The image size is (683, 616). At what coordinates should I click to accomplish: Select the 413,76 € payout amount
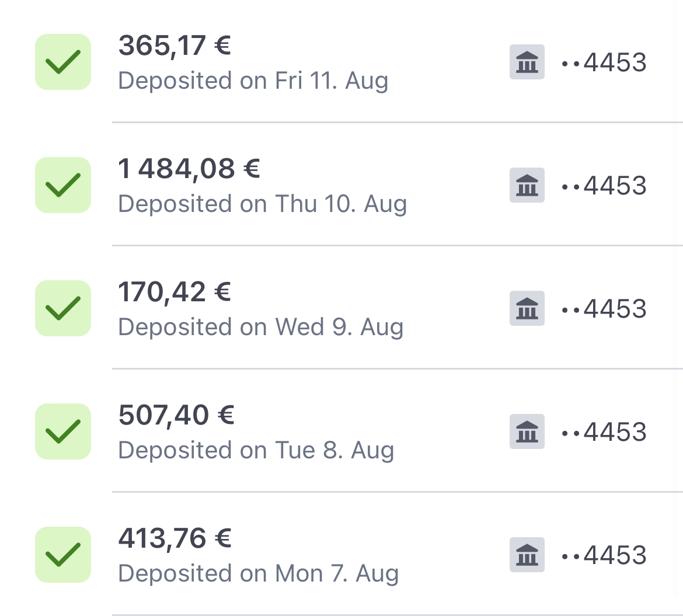point(175,538)
